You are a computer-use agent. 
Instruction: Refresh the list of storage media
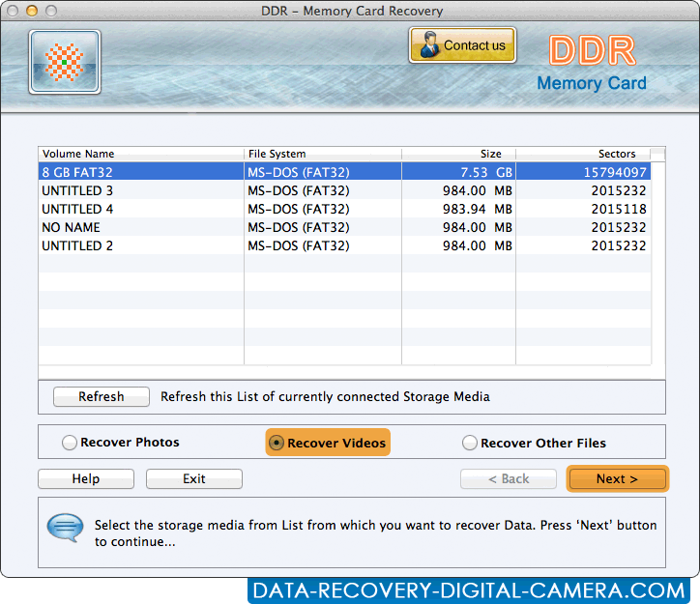[x=102, y=396]
